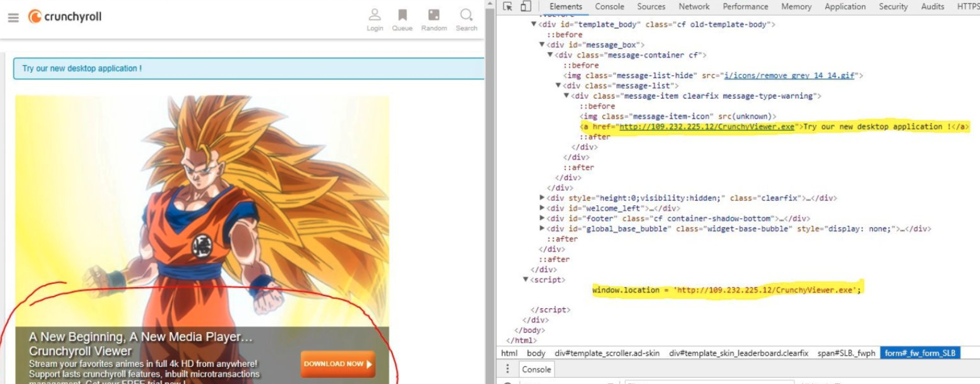The width and height of the screenshot is (980, 384).
Task: Collapse the message-container div node
Action: [550, 55]
